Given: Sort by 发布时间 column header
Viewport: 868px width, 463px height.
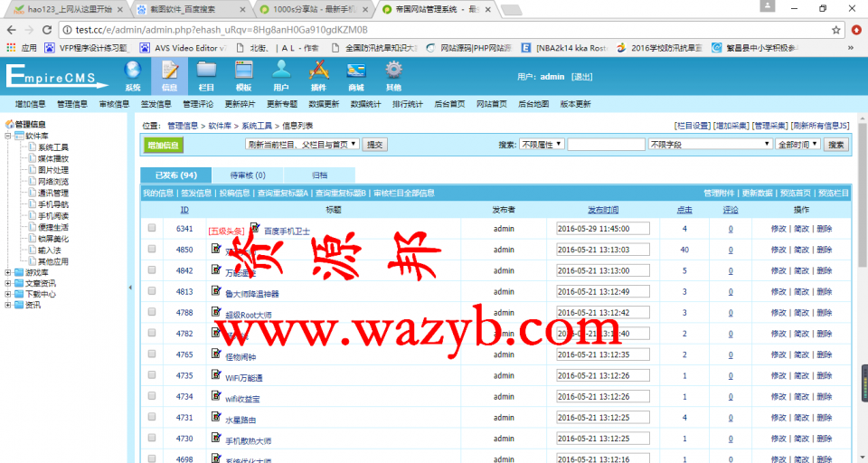Looking at the screenshot, I should (x=603, y=210).
